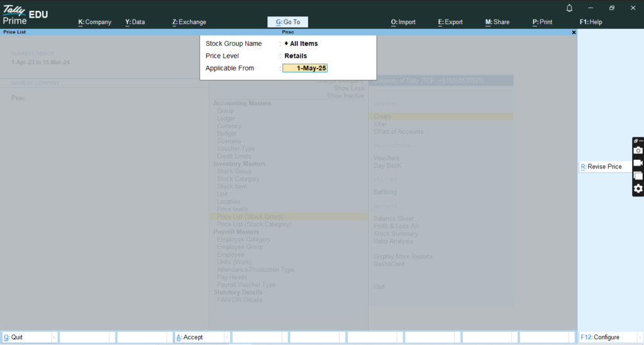Select Units (Work) under Payroll Masters

click(234, 263)
